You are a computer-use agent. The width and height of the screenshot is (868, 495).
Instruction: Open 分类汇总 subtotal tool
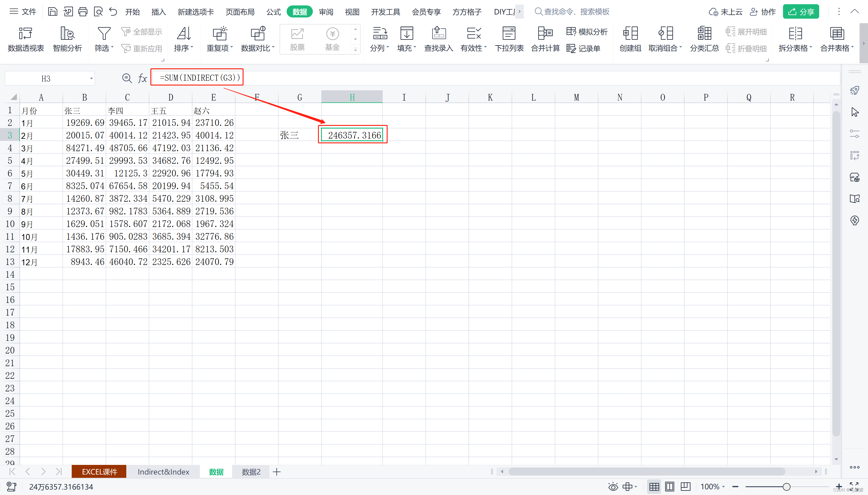coord(704,39)
